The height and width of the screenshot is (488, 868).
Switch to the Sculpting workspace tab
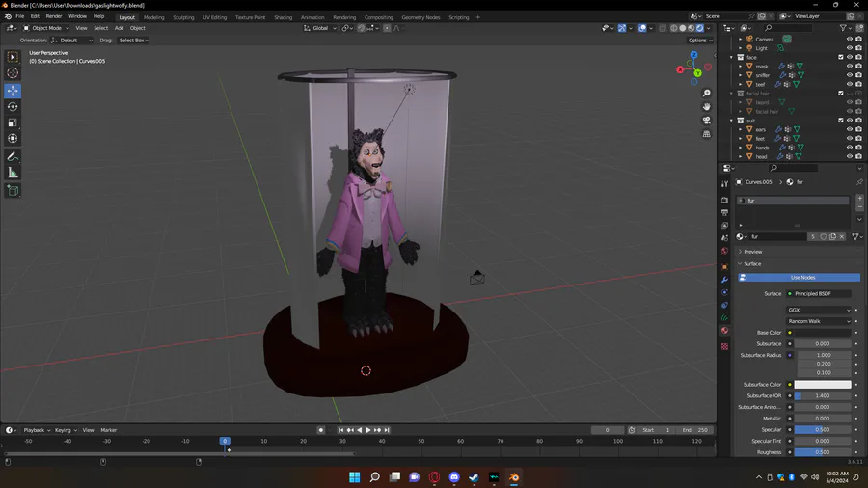tap(183, 17)
